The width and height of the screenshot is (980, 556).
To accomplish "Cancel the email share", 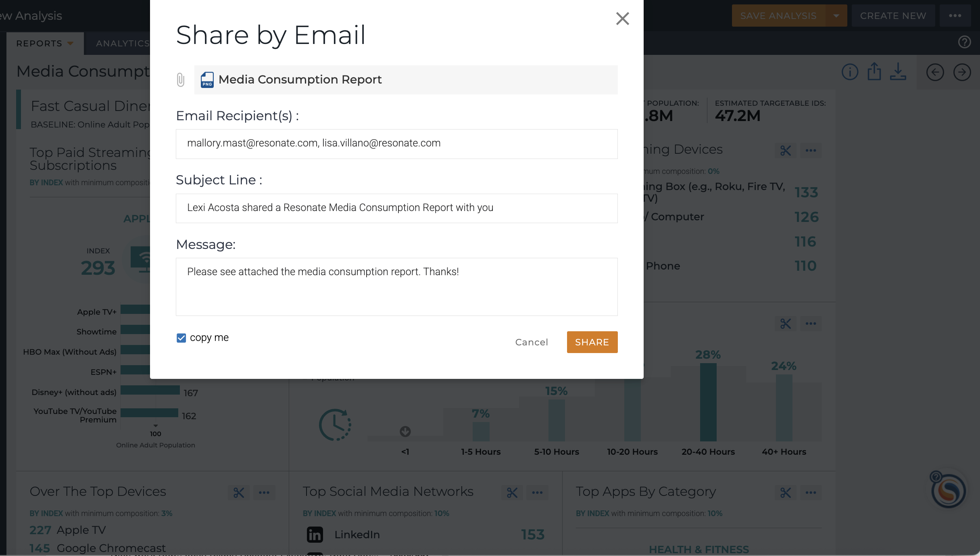I will (x=532, y=342).
